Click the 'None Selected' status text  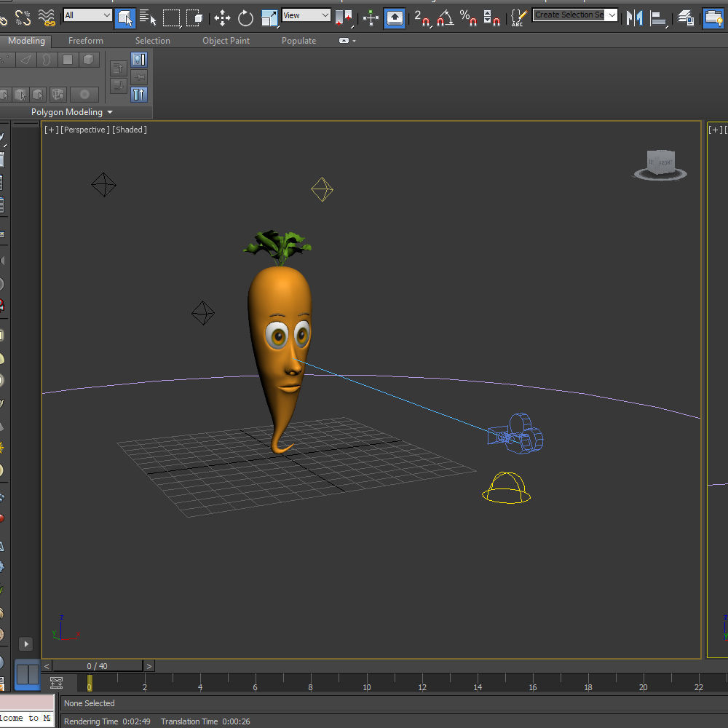pos(89,703)
